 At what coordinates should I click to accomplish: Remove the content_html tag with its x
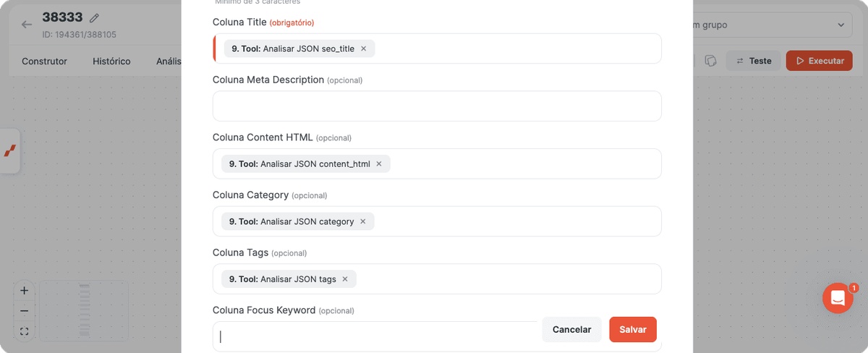(378, 164)
